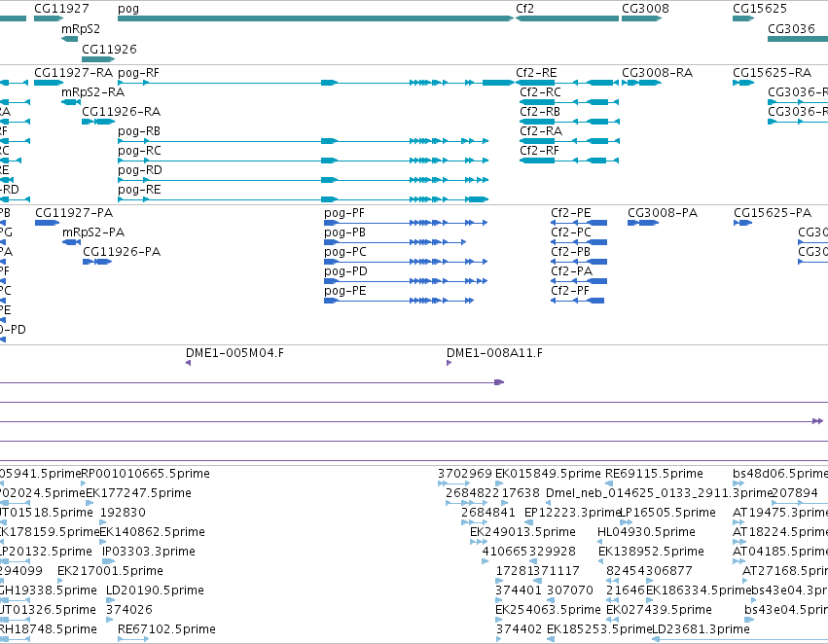The width and height of the screenshot is (828, 644).
Task: Click EST label EK027439.5prime
Action: [x=659, y=610]
